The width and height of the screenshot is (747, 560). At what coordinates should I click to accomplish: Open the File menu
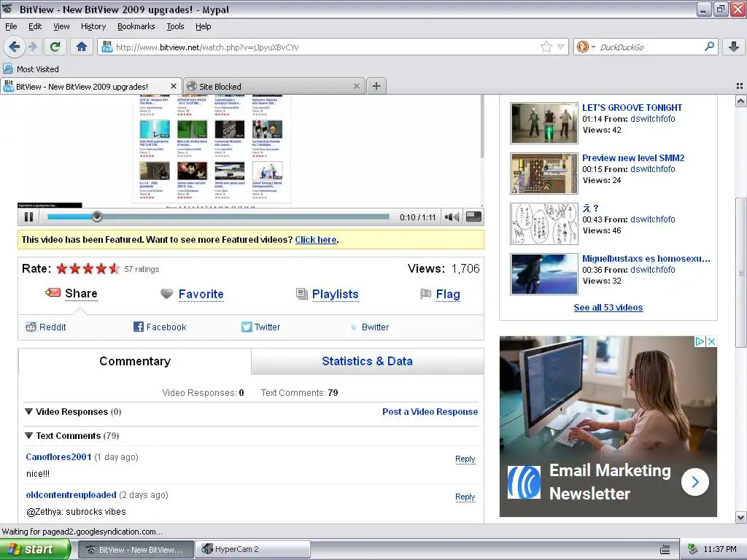[11, 26]
